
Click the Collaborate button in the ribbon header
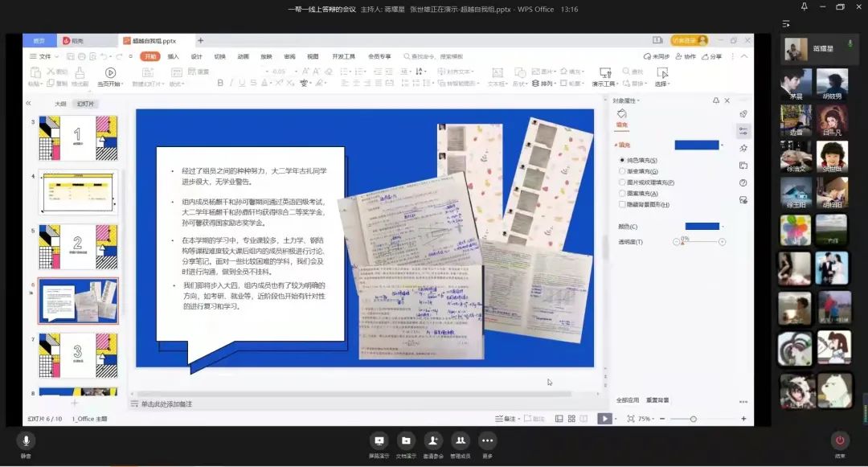[x=686, y=56]
